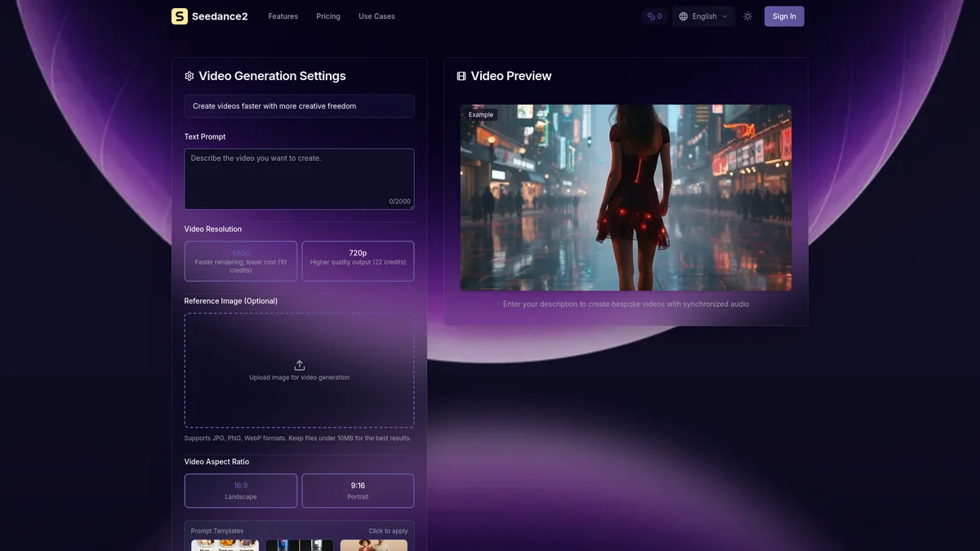This screenshot has height=551, width=980.
Task: Click the globe language icon
Action: click(x=684, y=16)
